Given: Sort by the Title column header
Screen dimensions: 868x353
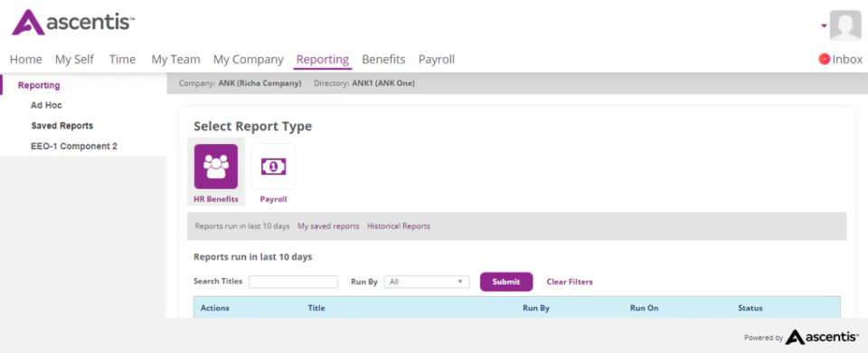Looking at the screenshot, I should [316, 308].
